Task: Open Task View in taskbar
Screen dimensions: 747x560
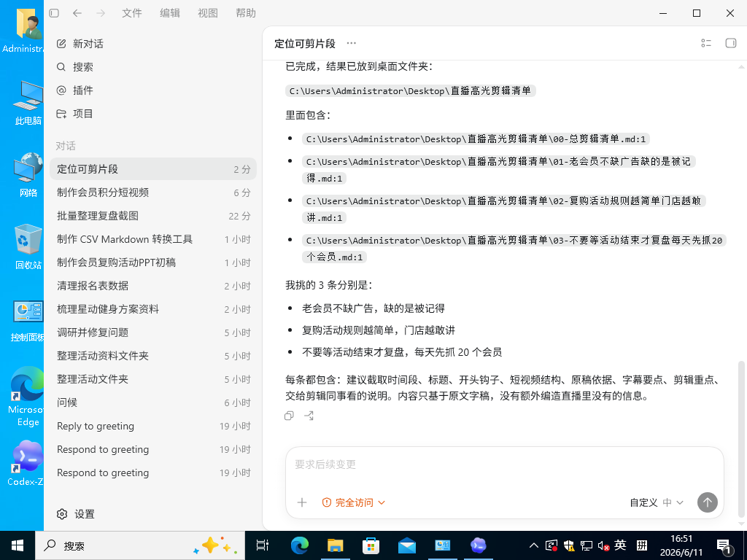Action: [263, 545]
